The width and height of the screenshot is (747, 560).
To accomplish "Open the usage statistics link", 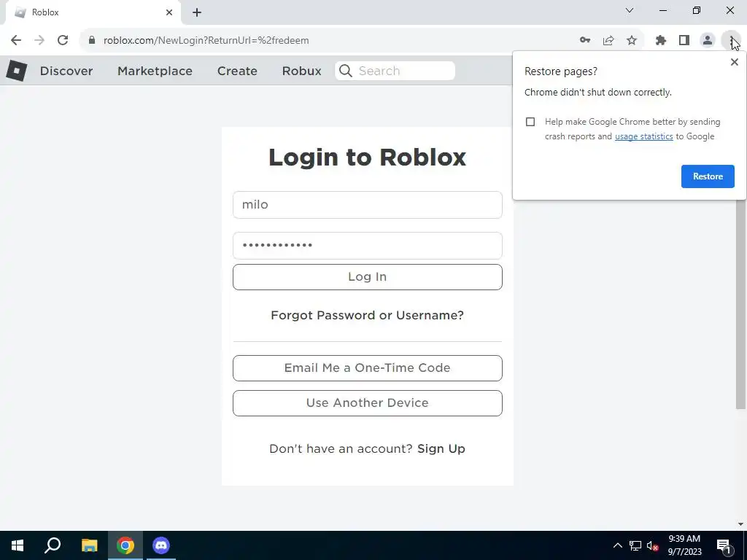I will point(643,136).
